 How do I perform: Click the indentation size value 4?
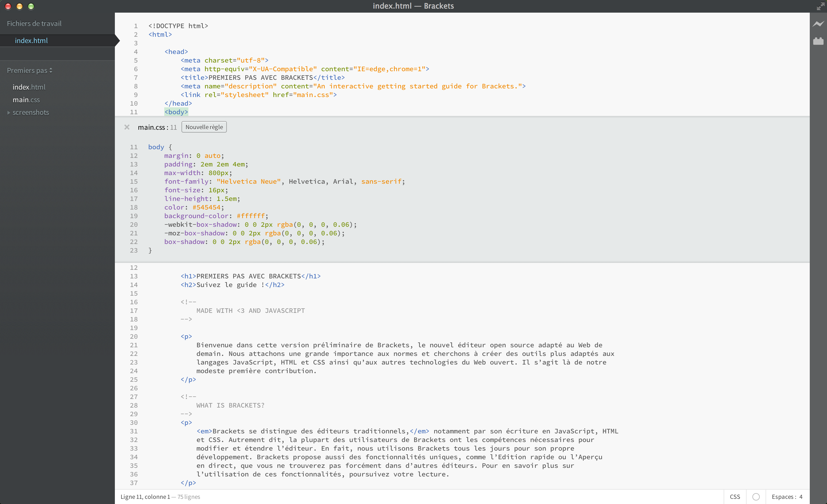pyautogui.click(x=801, y=497)
